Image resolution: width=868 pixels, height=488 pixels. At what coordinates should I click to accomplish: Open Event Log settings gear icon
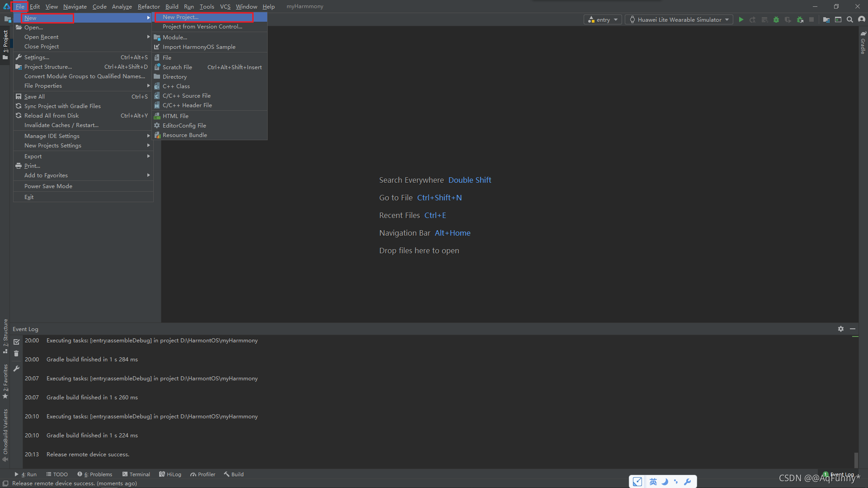[841, 329]
